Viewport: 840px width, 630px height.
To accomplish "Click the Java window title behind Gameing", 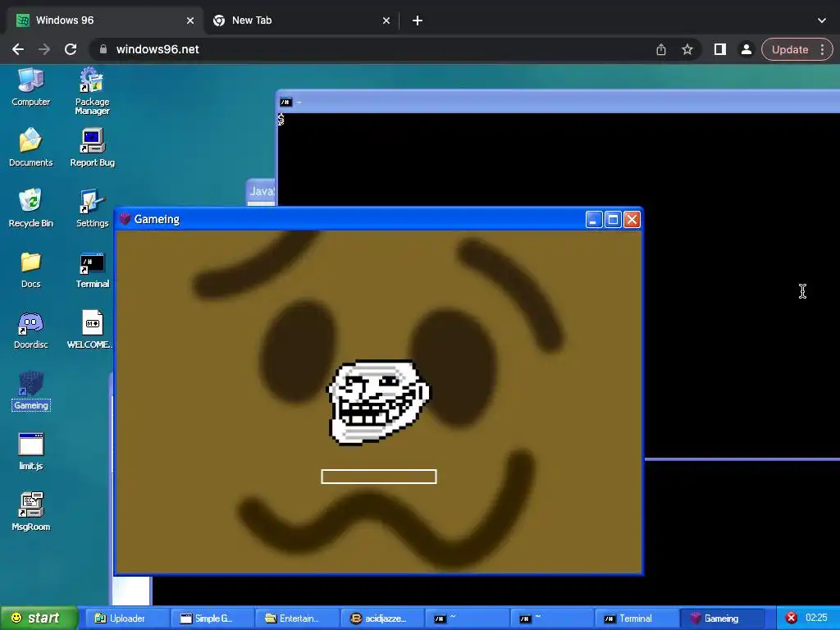I will click(262, 191).
